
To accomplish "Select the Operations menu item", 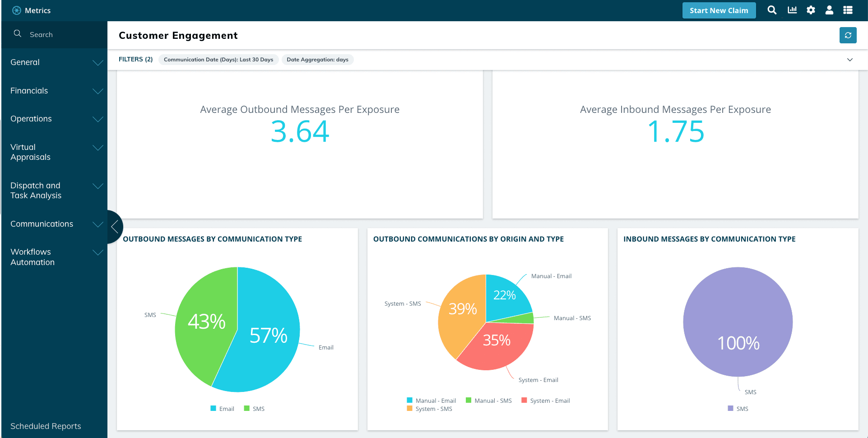I will click(x=31, y=119).
